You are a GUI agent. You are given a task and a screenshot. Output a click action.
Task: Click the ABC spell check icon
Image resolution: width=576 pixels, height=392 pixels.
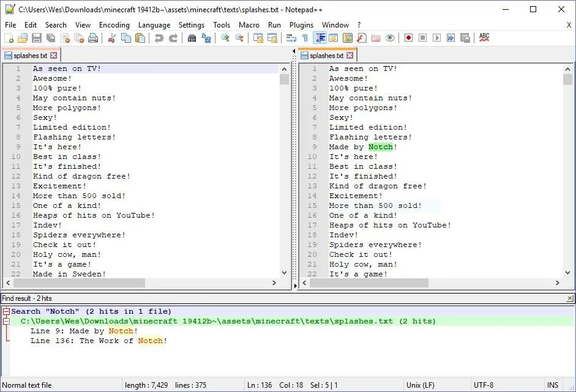click(x=484, y=38)
